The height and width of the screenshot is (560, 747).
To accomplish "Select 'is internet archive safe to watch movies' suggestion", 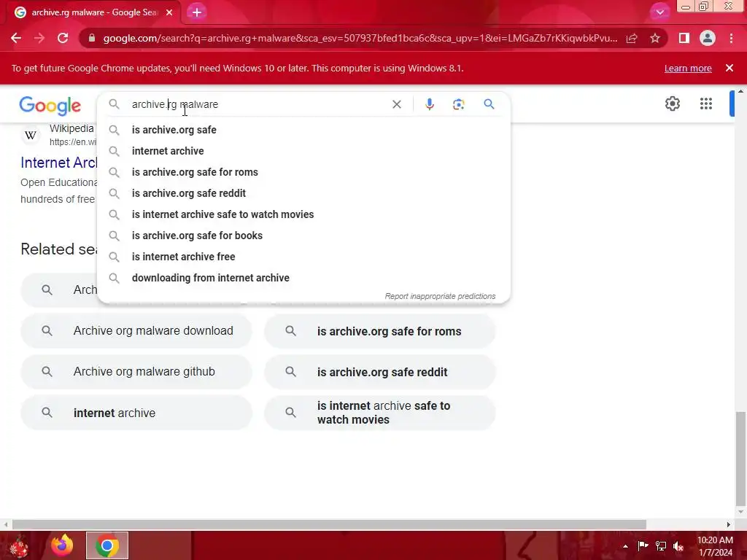I will (x=303, y=214).
